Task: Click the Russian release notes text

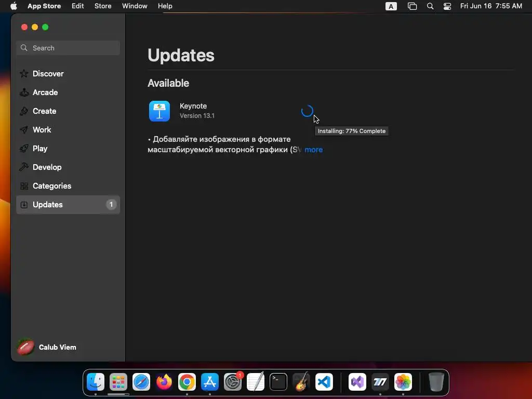Action: click(224, 144)
